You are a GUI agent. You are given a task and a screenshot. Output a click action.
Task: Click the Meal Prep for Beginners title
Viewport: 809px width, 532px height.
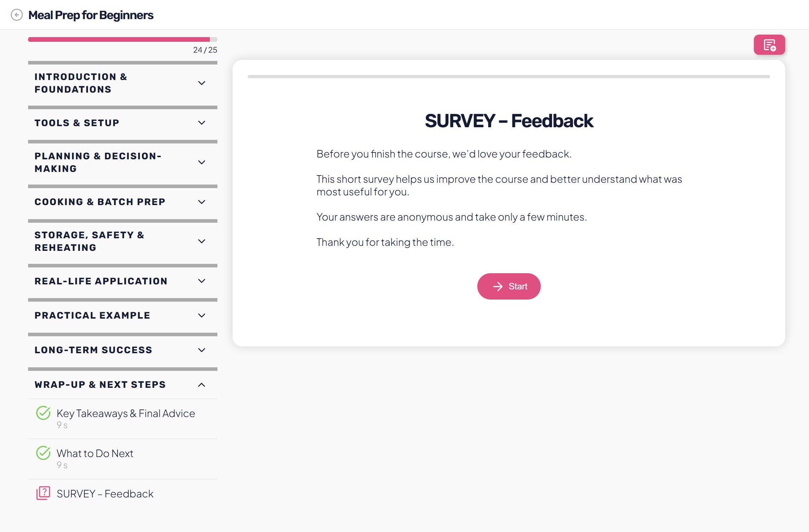(x=91, y=15)
